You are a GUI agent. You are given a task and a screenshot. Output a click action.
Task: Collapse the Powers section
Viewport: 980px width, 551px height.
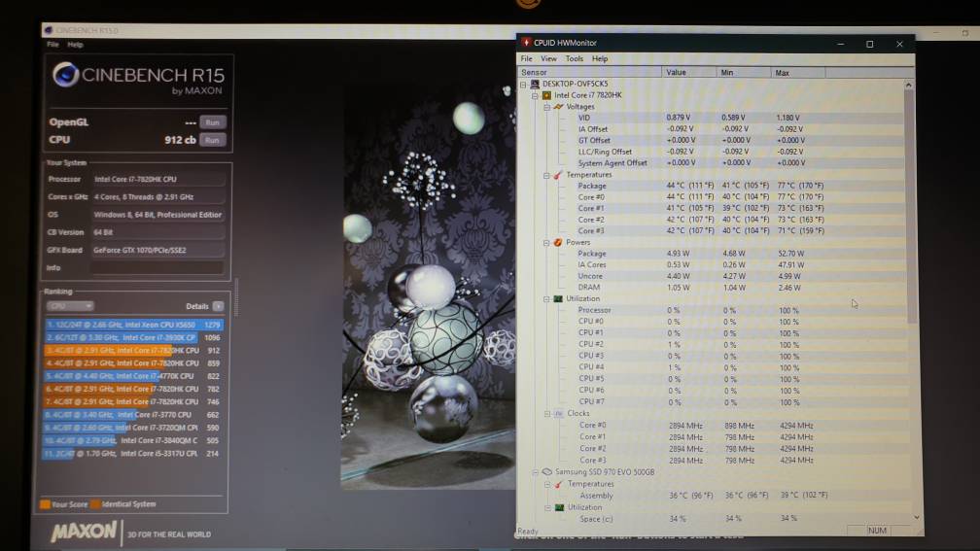(546, 242)
